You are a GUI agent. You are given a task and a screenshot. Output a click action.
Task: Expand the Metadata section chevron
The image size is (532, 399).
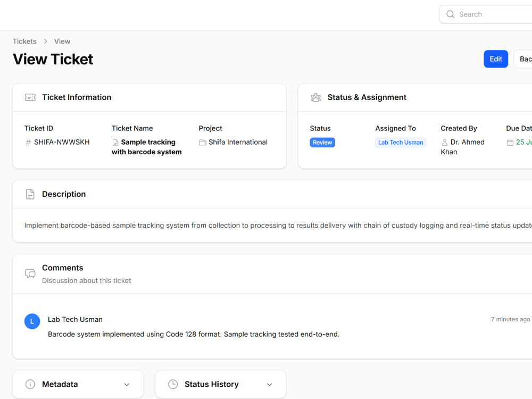pos(127,385)
